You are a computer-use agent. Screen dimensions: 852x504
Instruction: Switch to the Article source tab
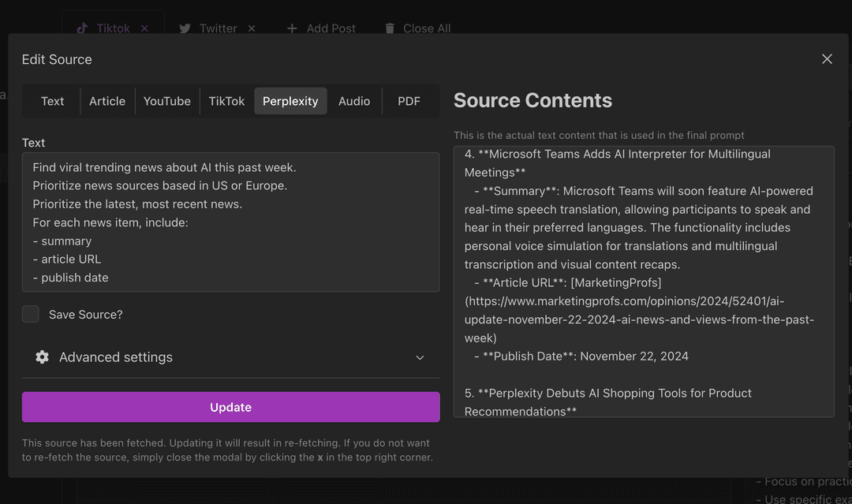(107, 101)
